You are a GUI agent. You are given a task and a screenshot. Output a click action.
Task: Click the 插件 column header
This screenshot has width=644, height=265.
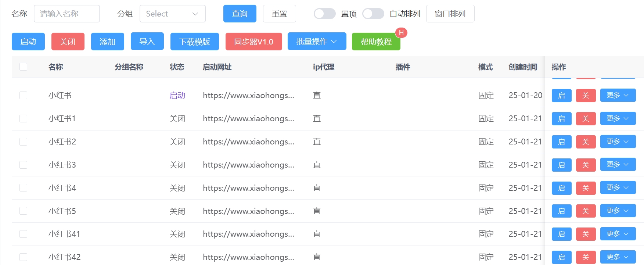[403, 67]
